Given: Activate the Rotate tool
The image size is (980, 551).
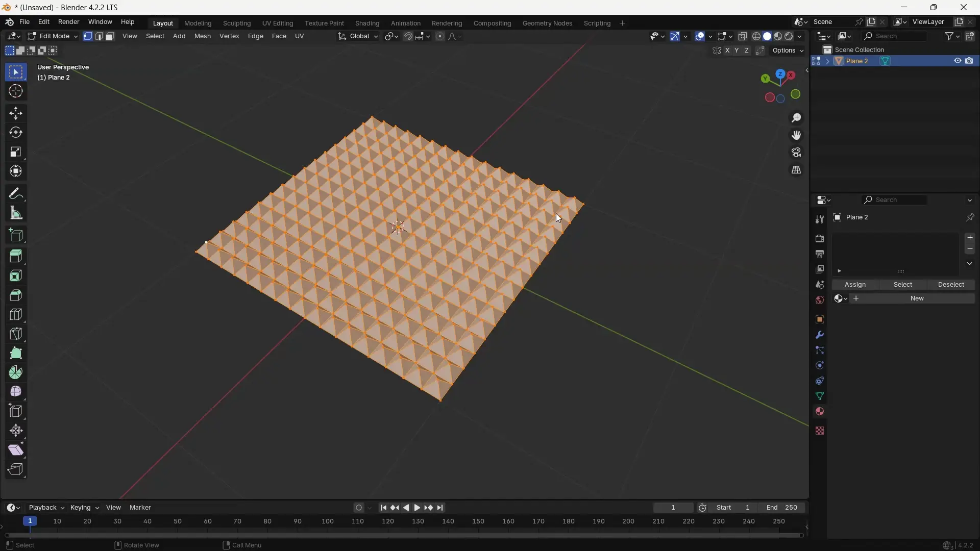Looking at the screenshot, I should click(x=16, y=133).
